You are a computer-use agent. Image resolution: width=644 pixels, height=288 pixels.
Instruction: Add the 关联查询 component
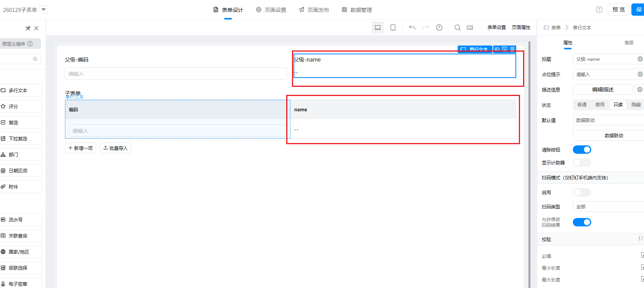click(20, 236)
